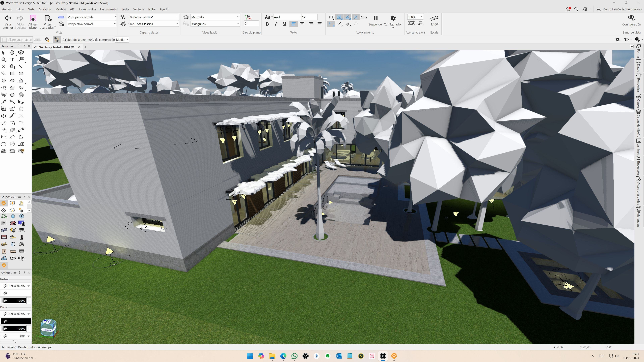Open Acoplamiento Configuración gear
Image resolution: width=644 pixels, height=362 pixels.
coord(393,18)
